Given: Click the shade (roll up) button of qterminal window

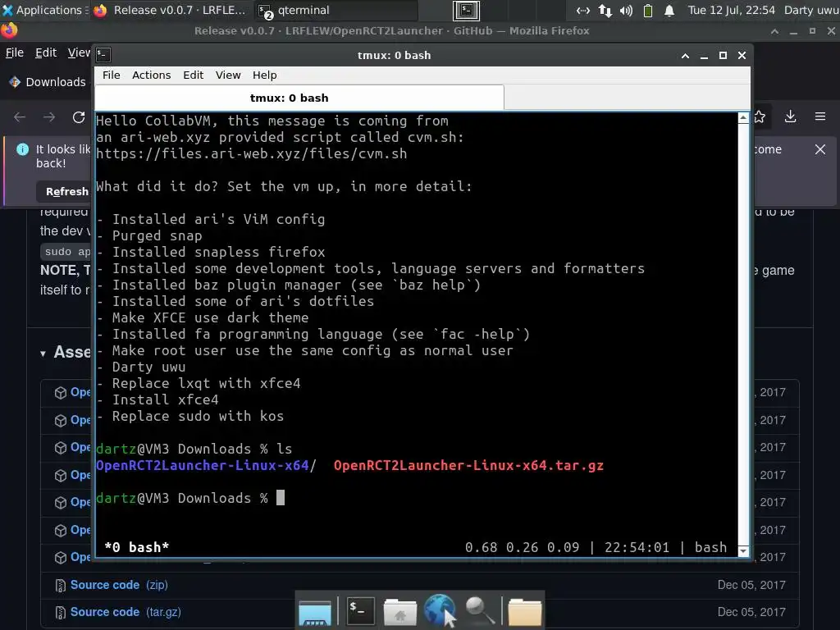Looking at the screenshot, I should [685, 55].
